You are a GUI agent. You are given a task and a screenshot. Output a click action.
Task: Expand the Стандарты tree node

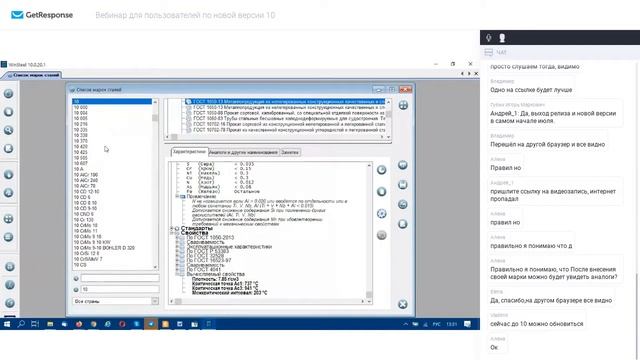coord(172,228)
